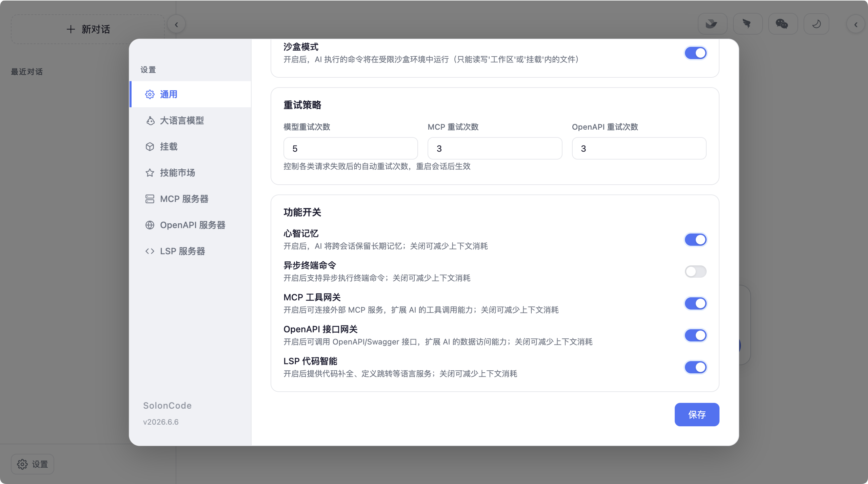The width and height of the screenshot is (868, 484).
Task: Click the hint text 控制各类请求失败后的自动重试次数
Action: click(346, 166)
